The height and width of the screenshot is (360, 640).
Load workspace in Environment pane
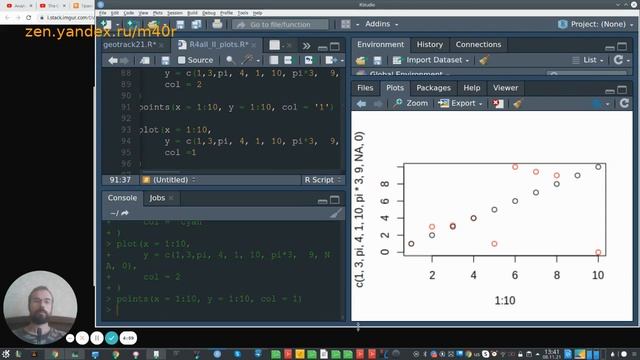(360, 61)
